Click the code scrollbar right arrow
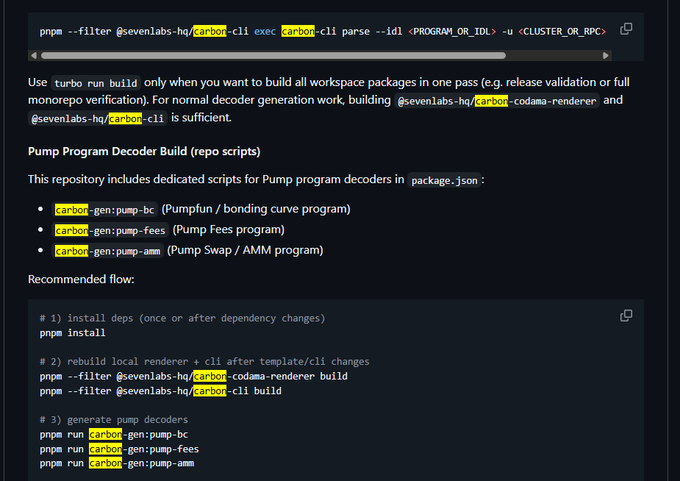This screenshot has height=481, width=680. coord(606,56)
